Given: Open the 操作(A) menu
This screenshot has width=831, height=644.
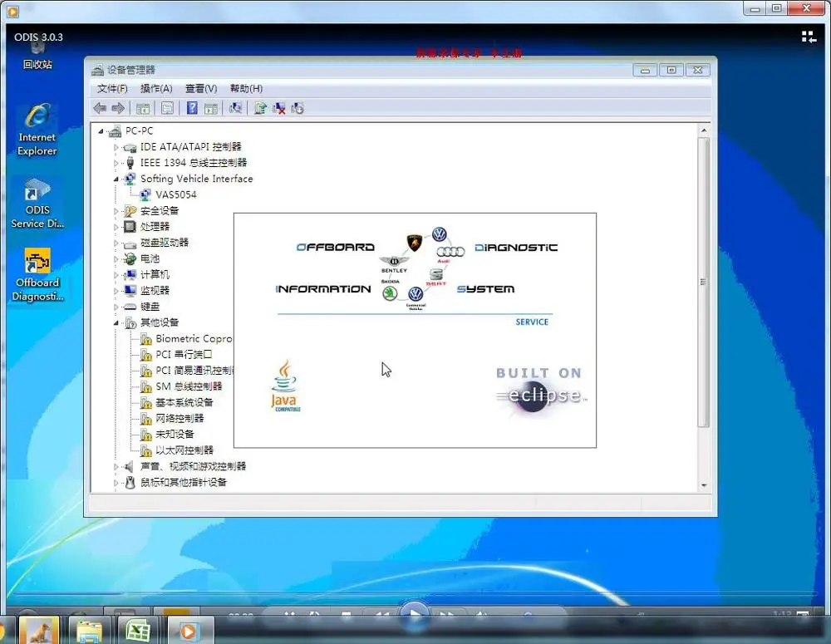Looking at the screenshot, I should 156,89.
